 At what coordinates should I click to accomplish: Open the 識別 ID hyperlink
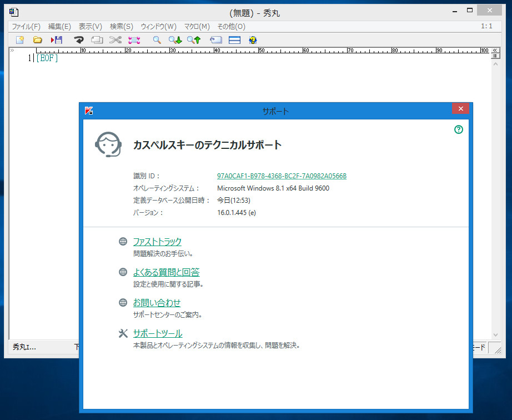(282, 176)
